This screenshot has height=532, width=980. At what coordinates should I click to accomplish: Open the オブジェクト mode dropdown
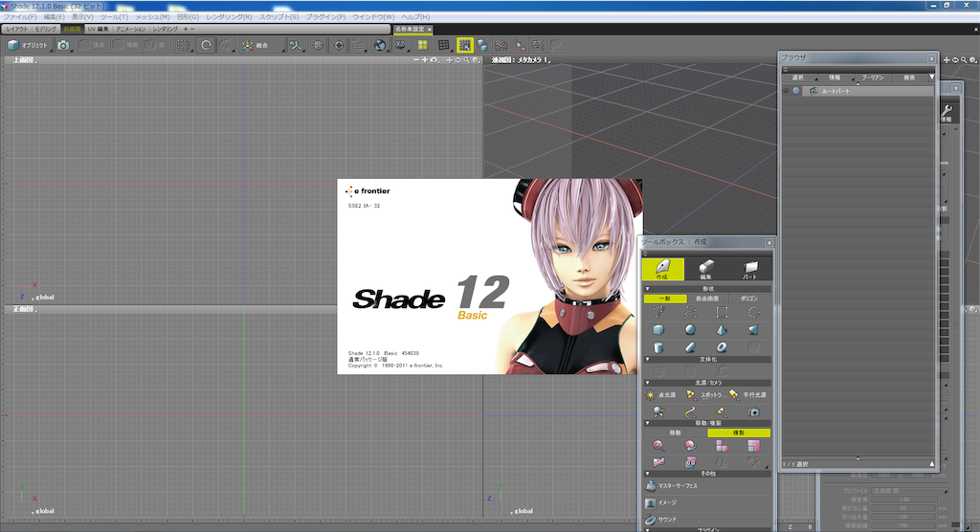[x=29, y=45]
